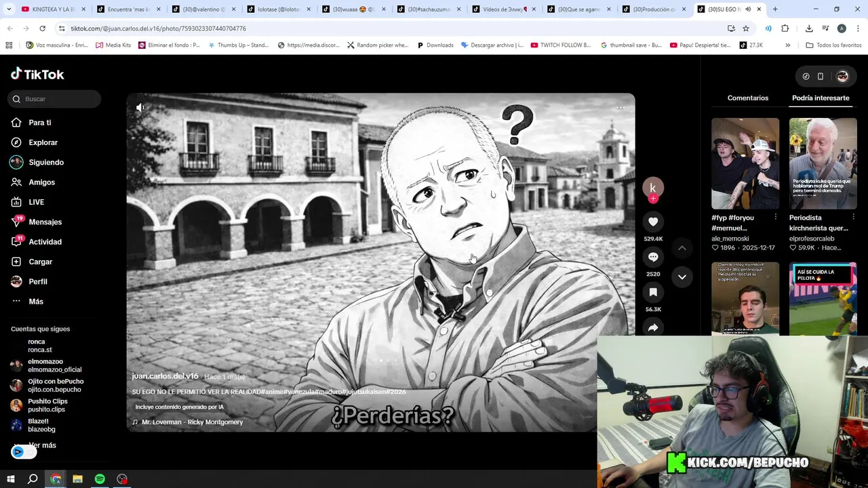Image resolution: width=868 pixels, height=488 pixels.
Task: Focus the Buscar search field
Action: pyautogui.click(x=56, y=99)
